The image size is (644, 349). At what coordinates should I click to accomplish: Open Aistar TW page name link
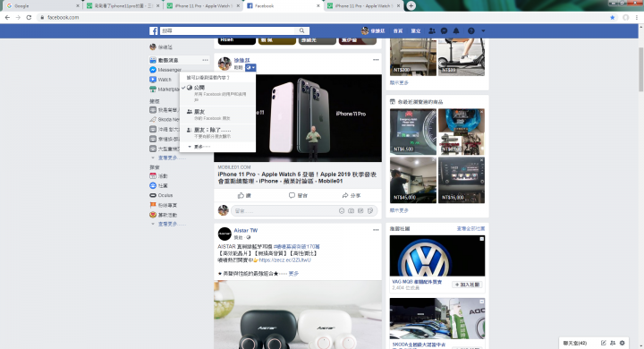tap(246, 230)
